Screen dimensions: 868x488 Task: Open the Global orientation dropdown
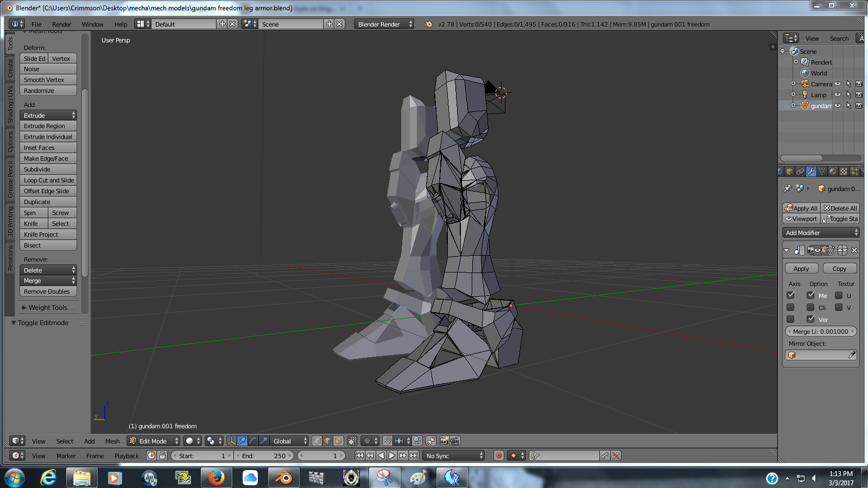(x=289, y=441)
